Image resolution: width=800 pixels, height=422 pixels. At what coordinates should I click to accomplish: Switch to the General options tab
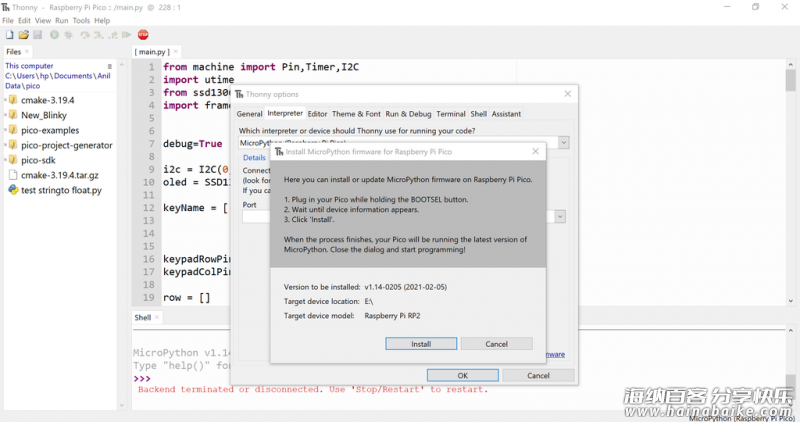point(249,114)
